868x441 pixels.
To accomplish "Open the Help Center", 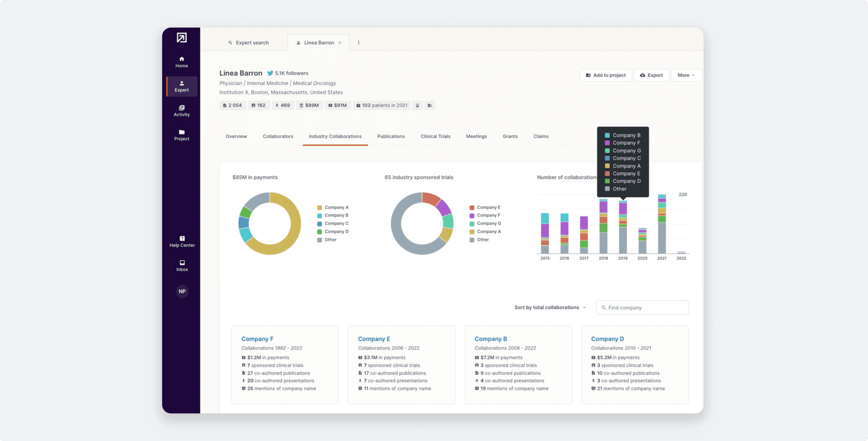I will [182, 241].
